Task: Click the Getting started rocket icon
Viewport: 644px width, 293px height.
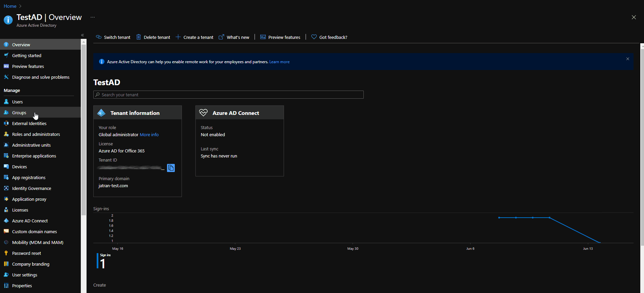Action: (x=6, y=55)
